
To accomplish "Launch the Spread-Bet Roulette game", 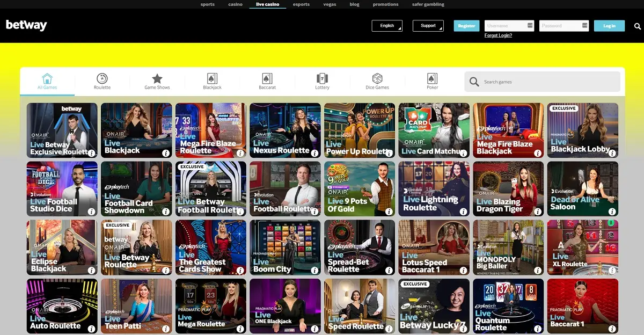I will pyautogui.click(x=360, y=247).
